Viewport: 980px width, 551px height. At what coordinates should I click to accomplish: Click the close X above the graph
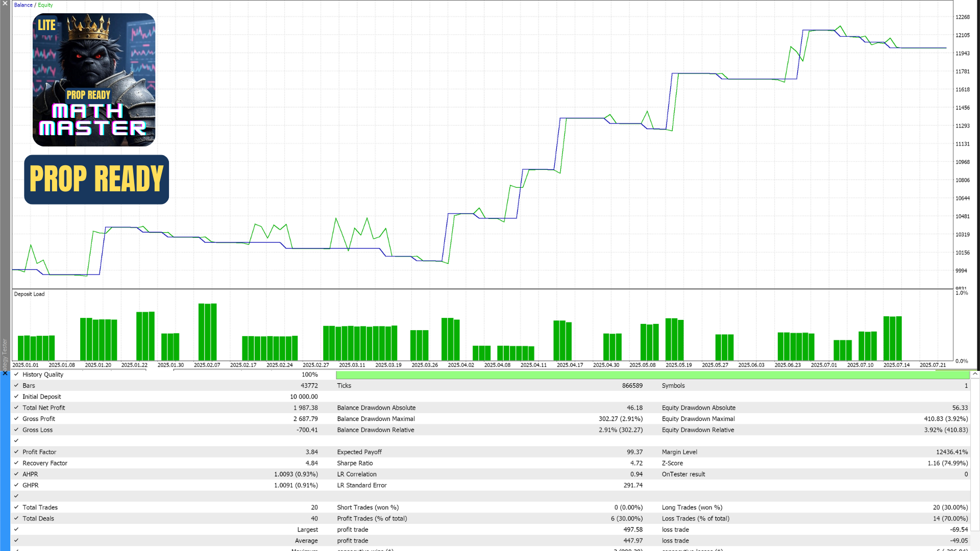click(5, 4)
